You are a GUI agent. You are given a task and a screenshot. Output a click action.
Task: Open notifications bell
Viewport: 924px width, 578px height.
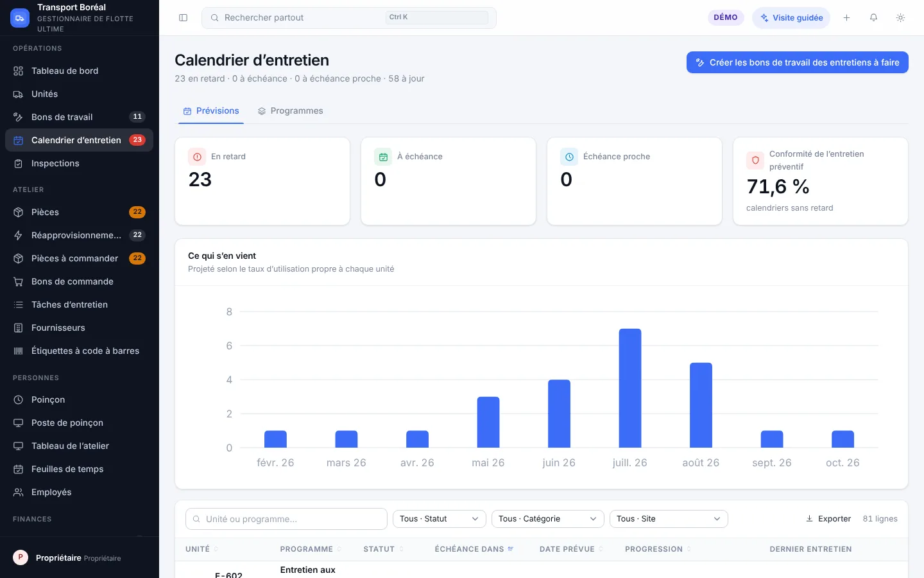click(x=873, y=18)
